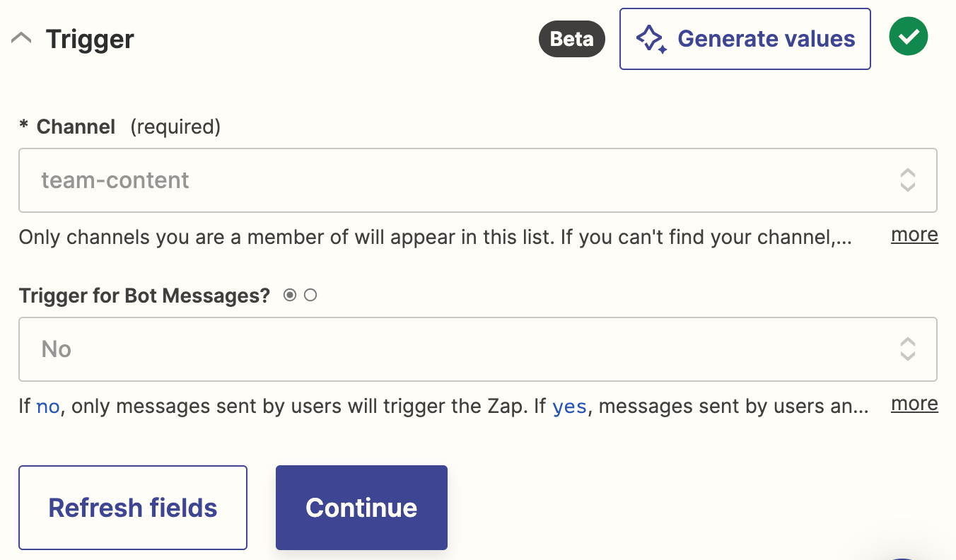Click the blue 'no' code text
This screenshot has height=560, width=956.
tap(47, 407)
